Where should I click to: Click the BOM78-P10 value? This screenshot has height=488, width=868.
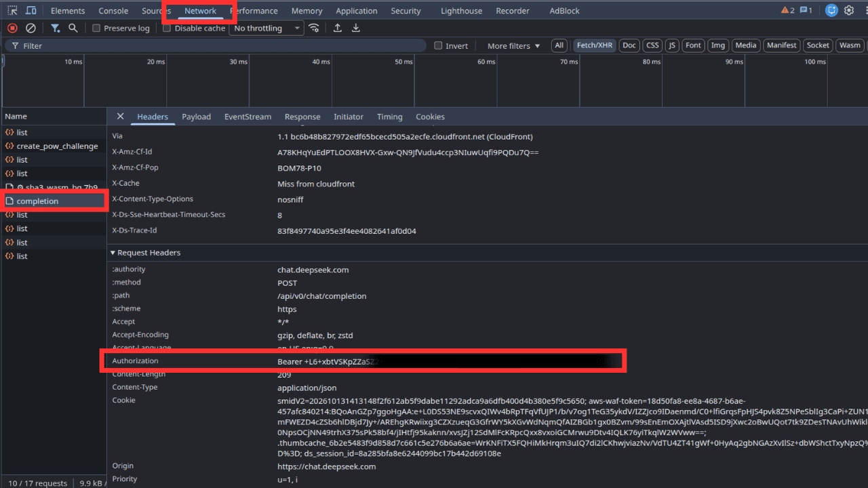(x=299, y=168)
